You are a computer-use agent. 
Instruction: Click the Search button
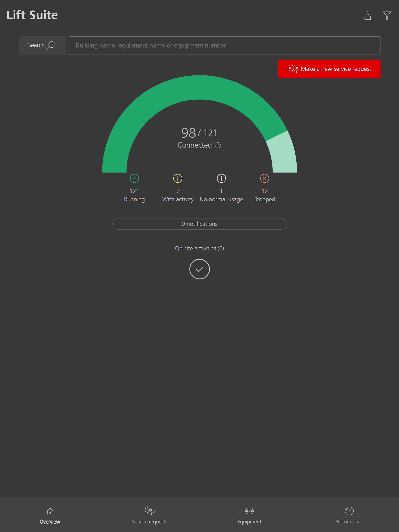(x=42, y=45)
